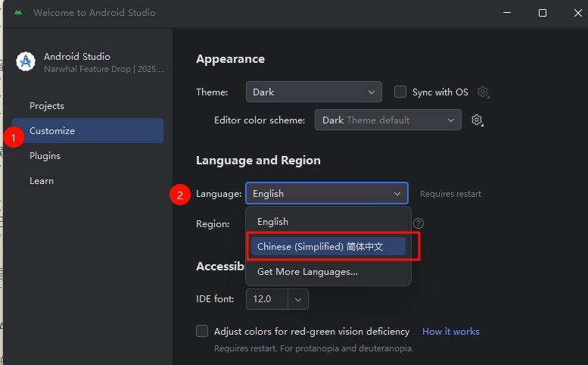Select the Customize sidebar item
The height and width of the screenshot is (365, 588).
88,130
